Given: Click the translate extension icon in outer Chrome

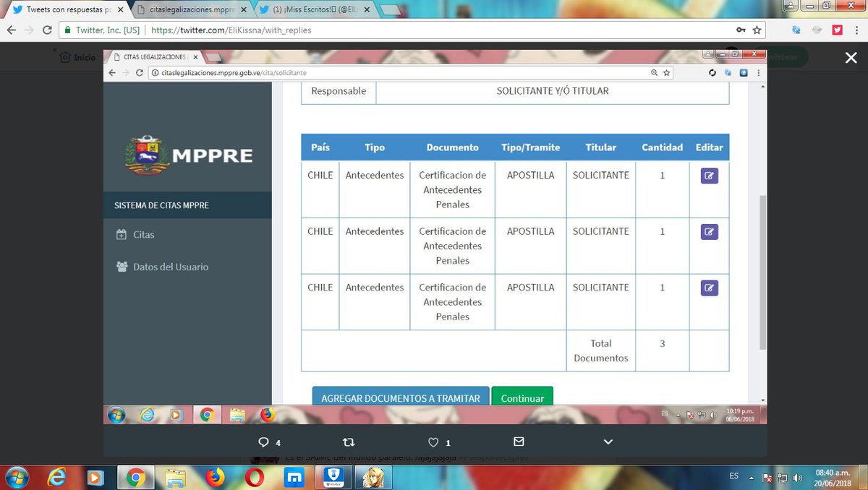Looking at the screenshot, I should pyautogui.click(x=796, y=30).
